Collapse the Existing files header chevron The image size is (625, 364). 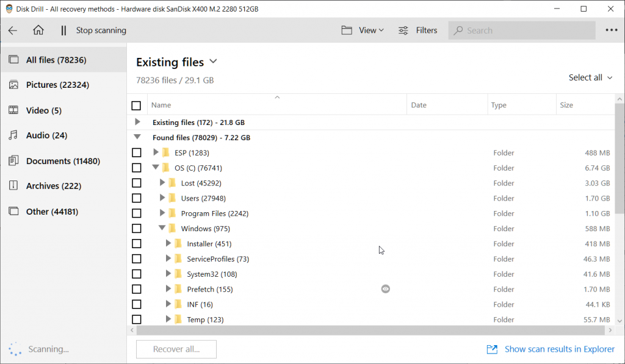click(212, 62)
